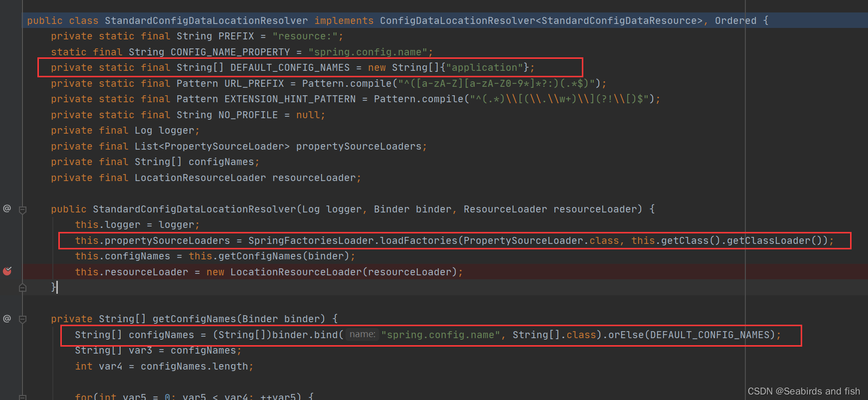Click the "spring.config.name" literal in constant declaration
The image size is (868, 400).
coord(368,52)
